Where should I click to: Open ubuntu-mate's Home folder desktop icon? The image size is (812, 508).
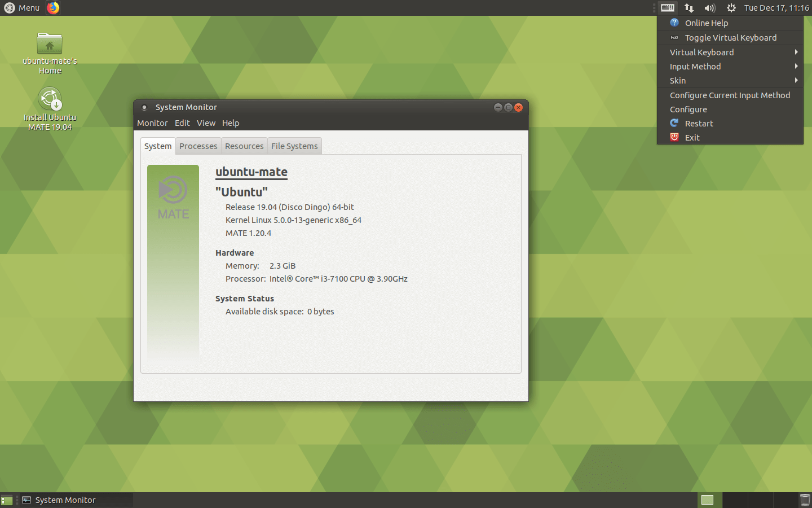tap(50, 54)
